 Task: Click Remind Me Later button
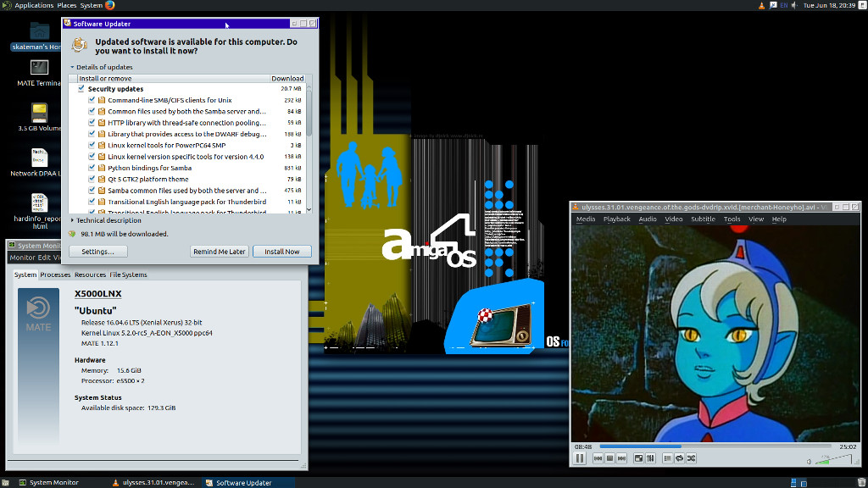(x=220, y=251)
